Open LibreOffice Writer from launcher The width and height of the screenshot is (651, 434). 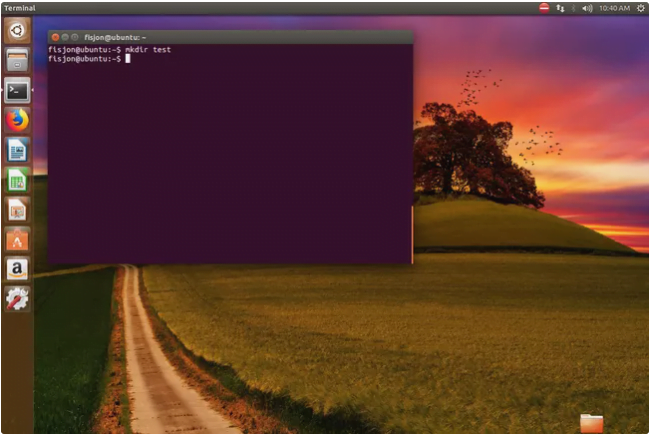(x=17, y=150)
